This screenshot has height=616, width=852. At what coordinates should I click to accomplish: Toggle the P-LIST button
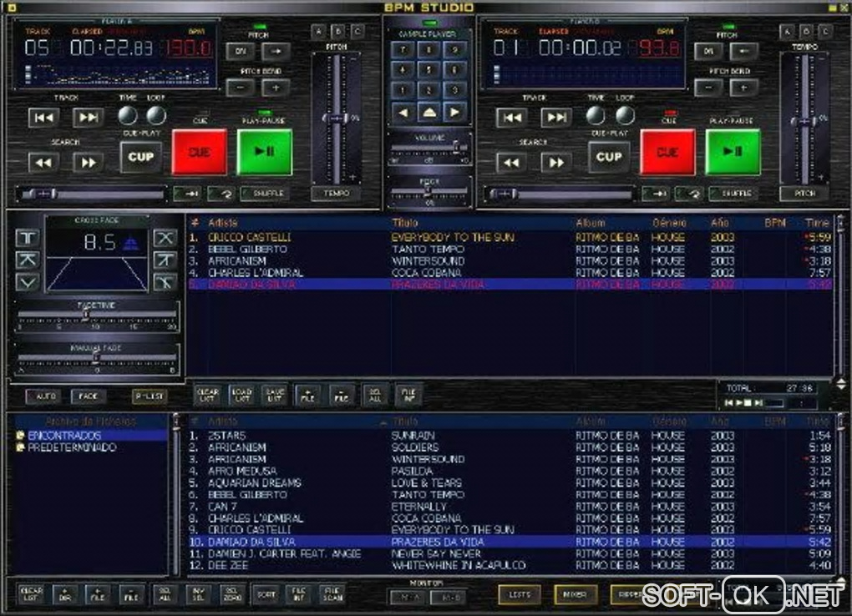click(x=149, y=396)
